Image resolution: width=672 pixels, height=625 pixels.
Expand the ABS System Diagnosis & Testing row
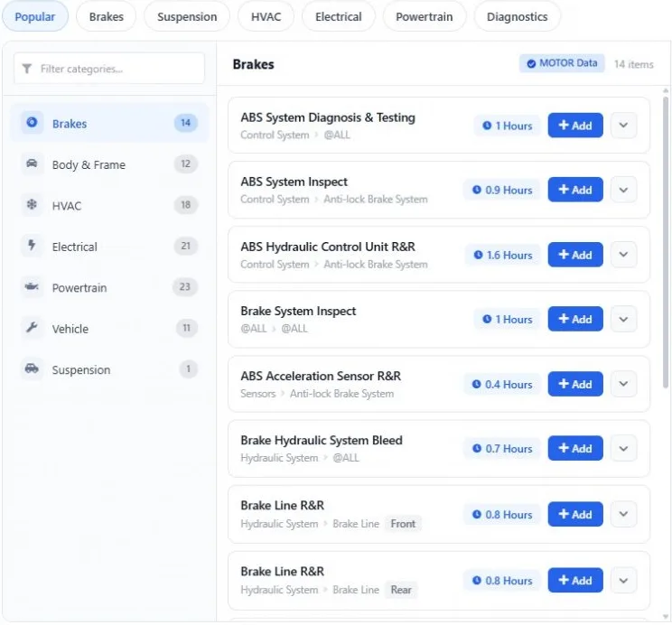[623, 126]
